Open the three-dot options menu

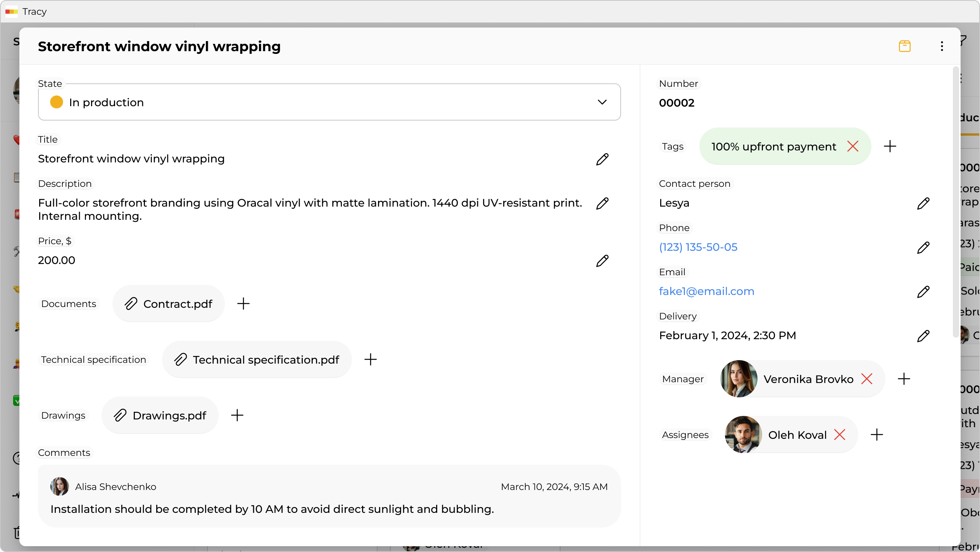pos(942,46)
